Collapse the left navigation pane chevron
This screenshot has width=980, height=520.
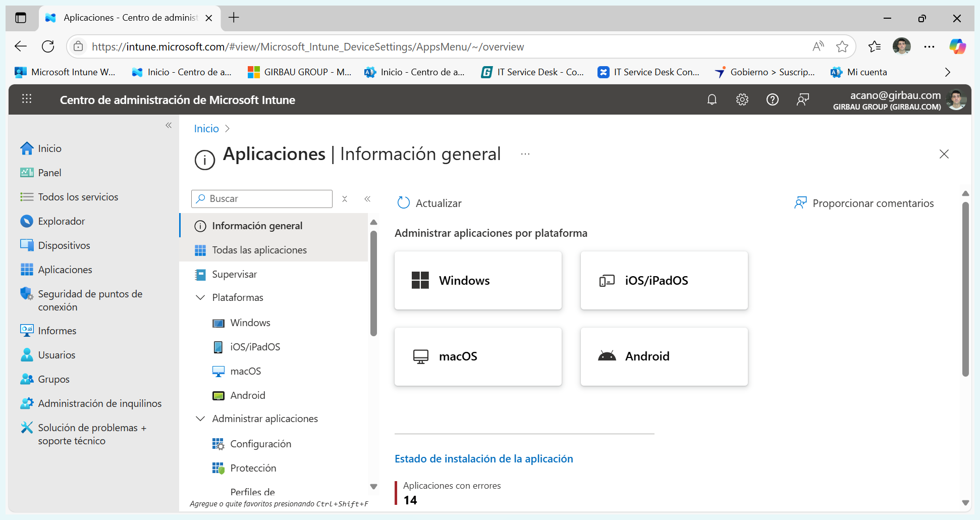coord(169,125)
